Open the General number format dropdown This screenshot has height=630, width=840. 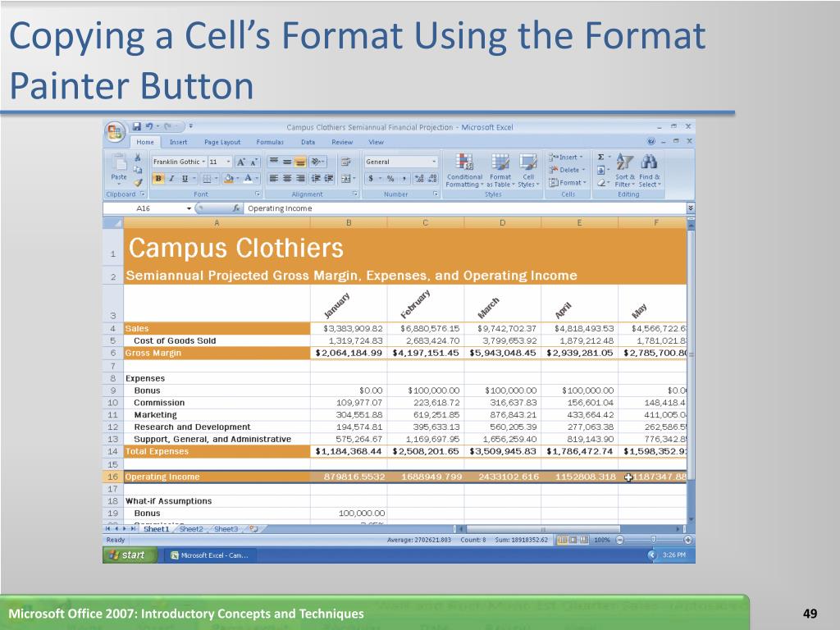pos(433,162)
